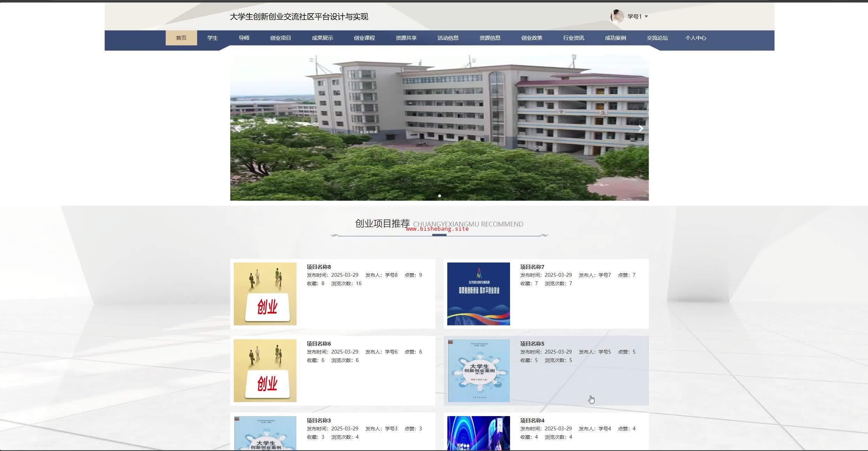Click the carousel indicator dot
Screen dimensions: 868x451
tap(439, 196)
